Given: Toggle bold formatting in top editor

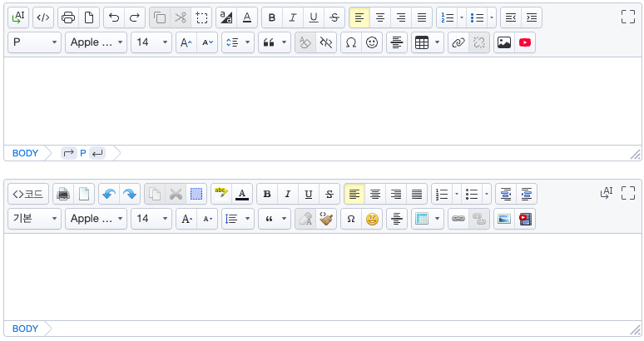Looking at the screenshot, I should [x=271, y=17].
